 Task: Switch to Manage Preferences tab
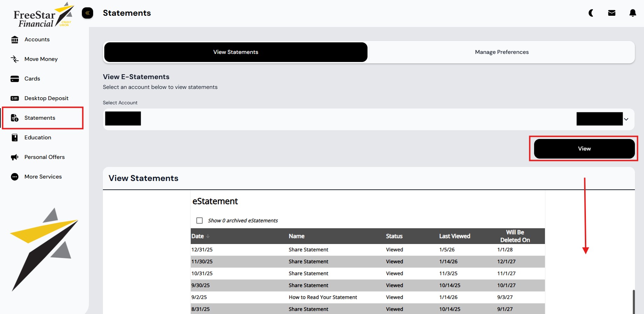pyautogui.click(x=502, y=52)
